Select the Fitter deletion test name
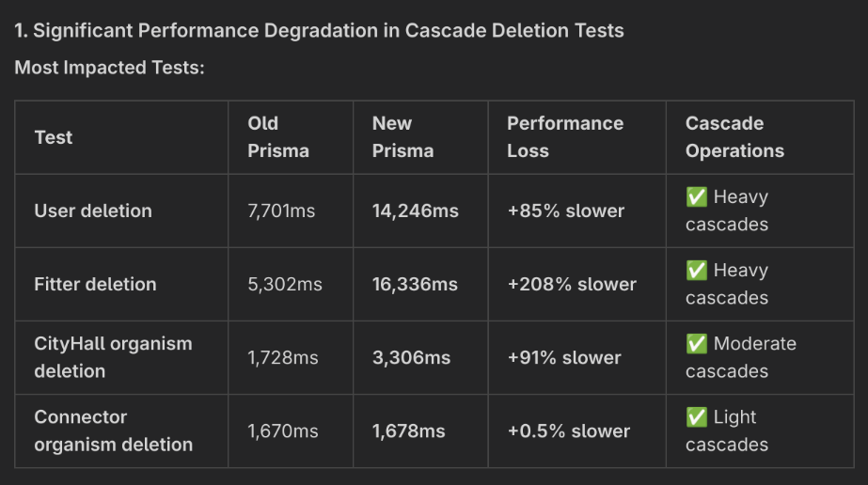 [95, 284]
